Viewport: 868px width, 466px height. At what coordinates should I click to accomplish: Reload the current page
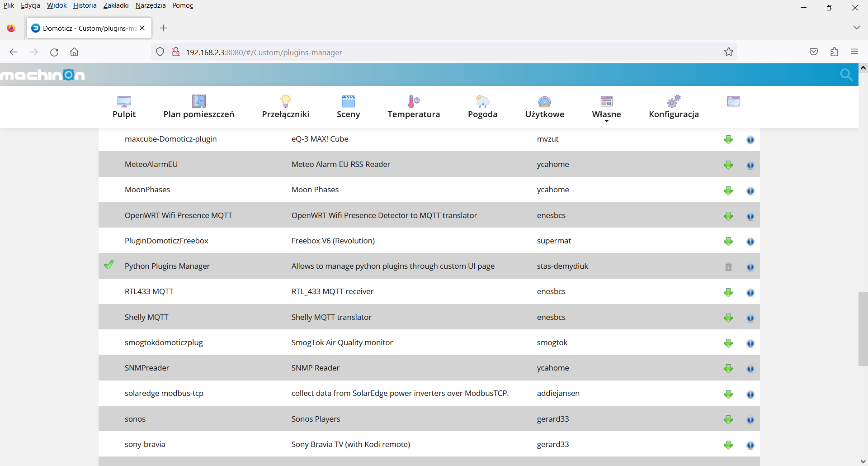pos(54,52)
